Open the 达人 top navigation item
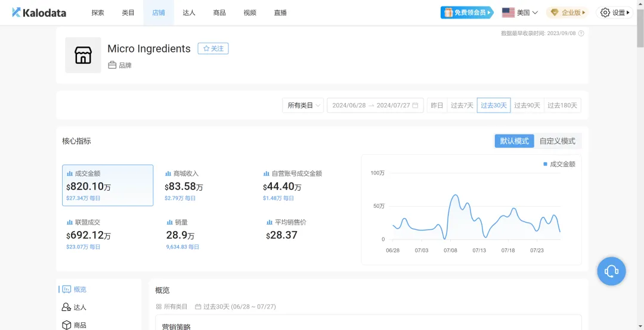Image resolution: width=644 pixels, height=330 pixels. click(x=189, y=13)
